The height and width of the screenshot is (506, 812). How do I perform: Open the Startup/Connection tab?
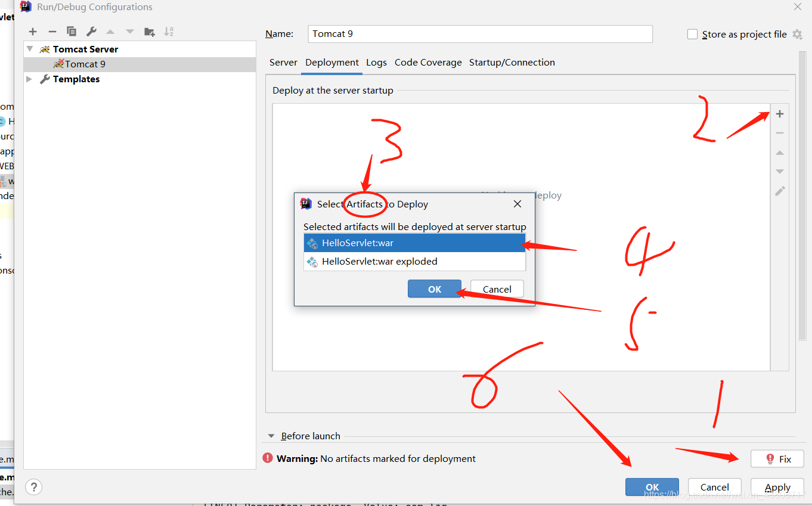pyautogui.click(x=512, y=62)
